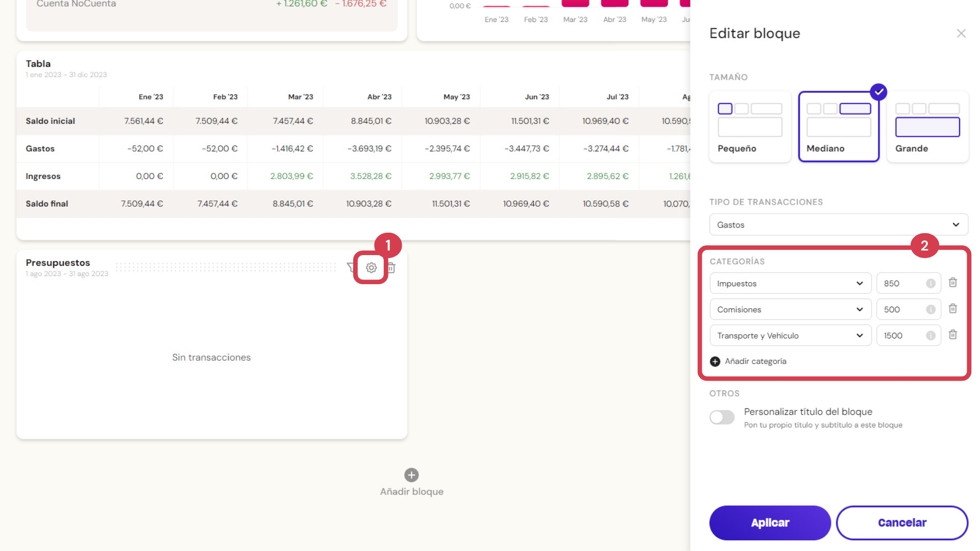Screen dimensions: 980x551
Task: Choose the Mediano size option
Action: pyautogui.click(x=839, y=127)
